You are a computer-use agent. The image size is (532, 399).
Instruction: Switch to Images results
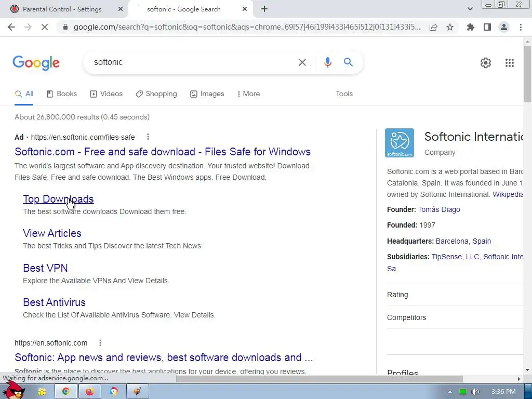pyautogui.click(x=207, y=94)
